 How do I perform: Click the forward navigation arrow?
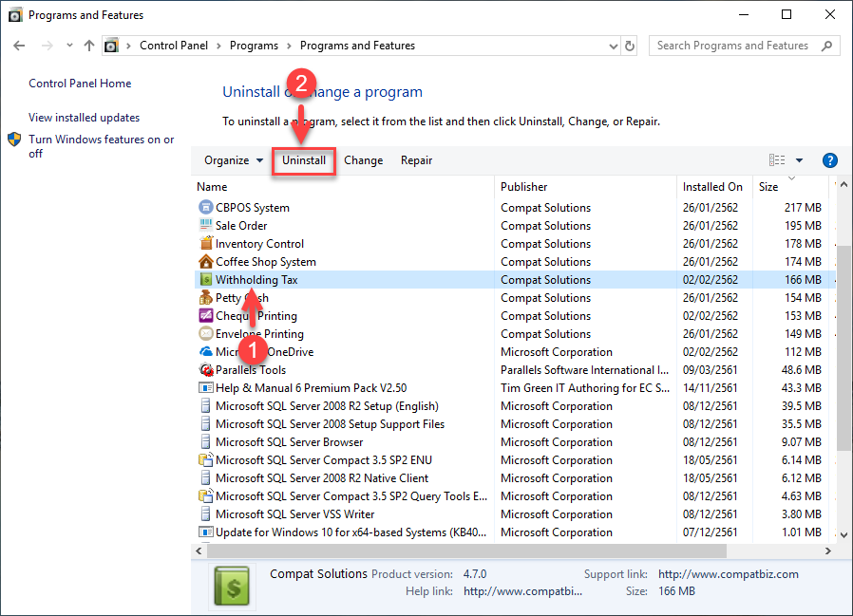click(x=47, y=46)
